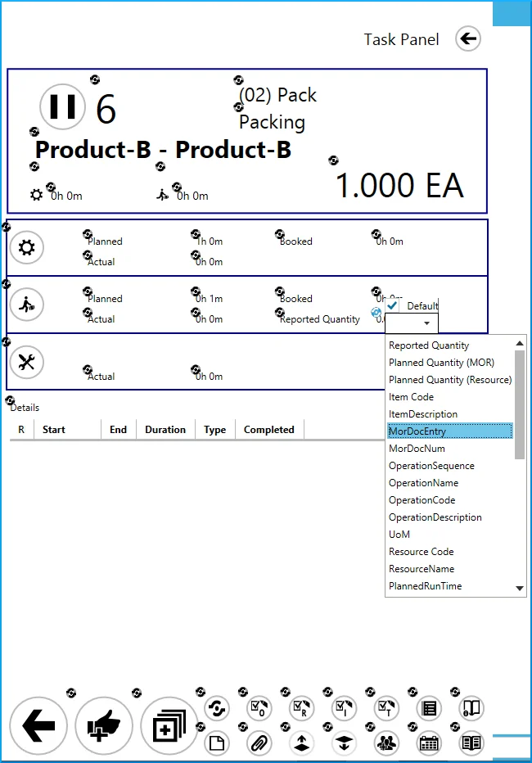Click the small gear icon beside 0h 0m in header
Image resolution: width=532 pixels, height=763 pixels.
pyautogui.click(x=37, y=195)
